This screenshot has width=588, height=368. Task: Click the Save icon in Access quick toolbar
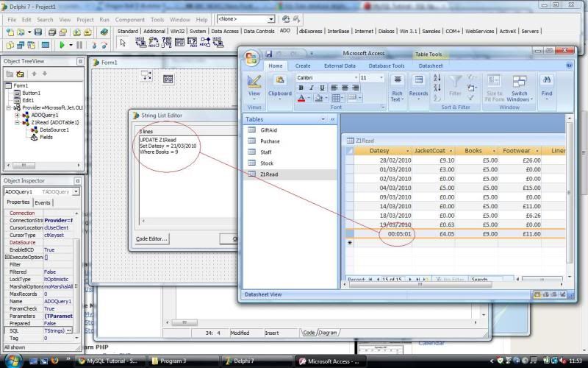[x=269, y=54]
